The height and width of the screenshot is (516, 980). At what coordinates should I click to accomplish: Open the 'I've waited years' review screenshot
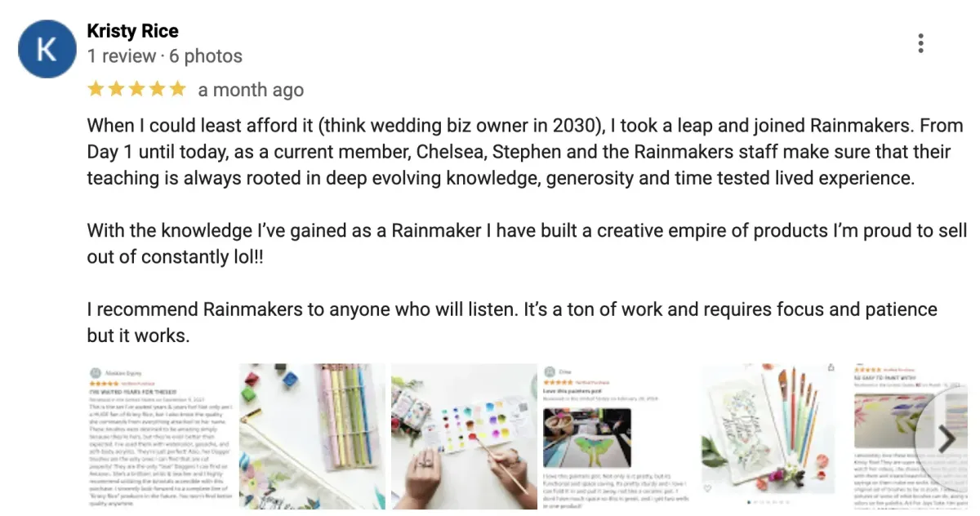pos(161,439)
